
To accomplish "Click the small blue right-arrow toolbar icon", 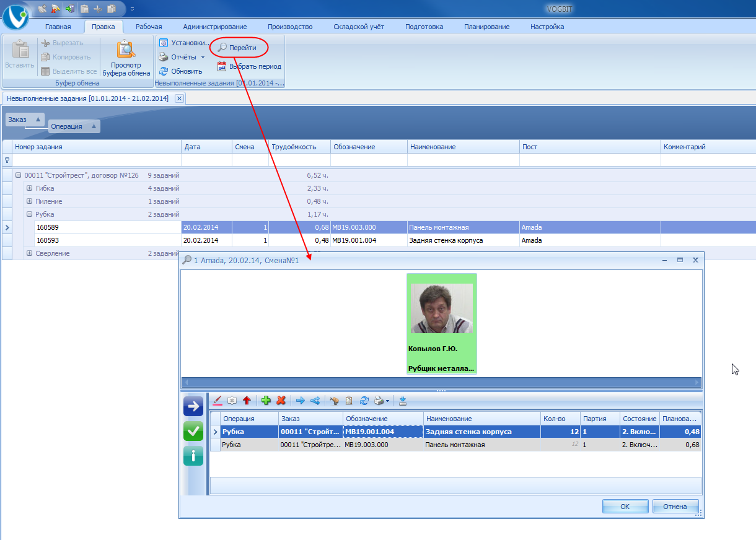I will pos(301,401).
